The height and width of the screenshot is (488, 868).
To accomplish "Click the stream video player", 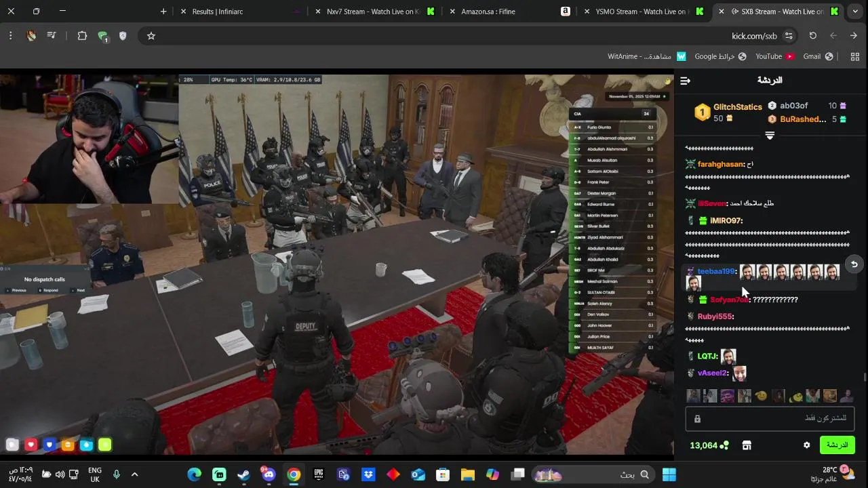I will click(x=337, y=264).
